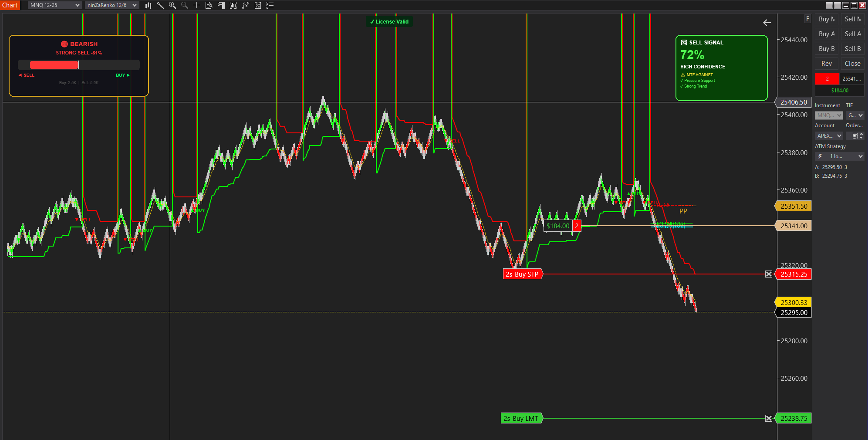Click the 25295.00 current price marker
The width and height of the screenshot is (868, 440).
pos(794,312)
